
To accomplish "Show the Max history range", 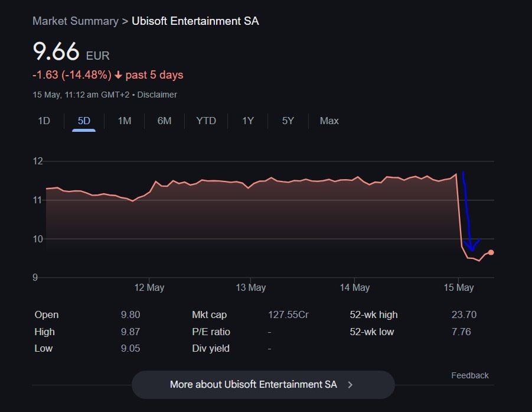I will pyautogui.click(x=329, y=121).
